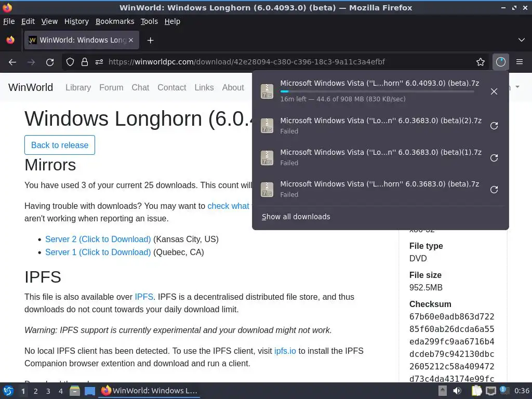The height and width of the screenshot is (399, 532).
Task: Click the Back to release button
Action: pos(60,145)
